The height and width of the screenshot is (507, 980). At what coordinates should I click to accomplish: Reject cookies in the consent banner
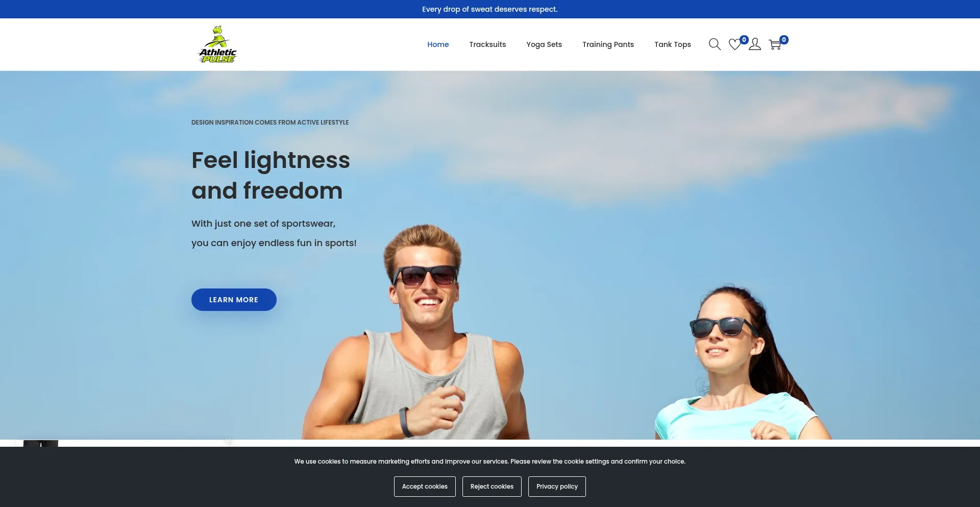[x=492, y=486]
